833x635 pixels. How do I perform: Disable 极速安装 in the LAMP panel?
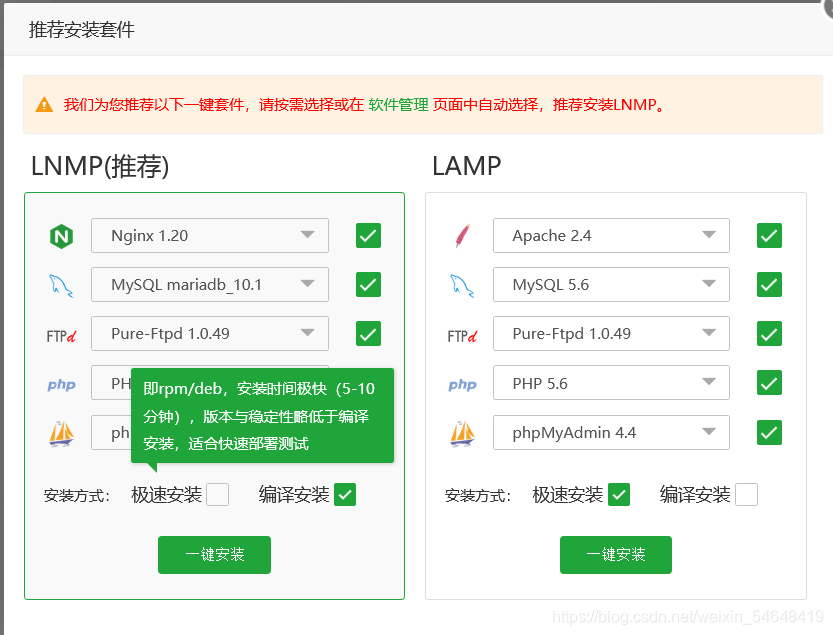coord(619,495)
